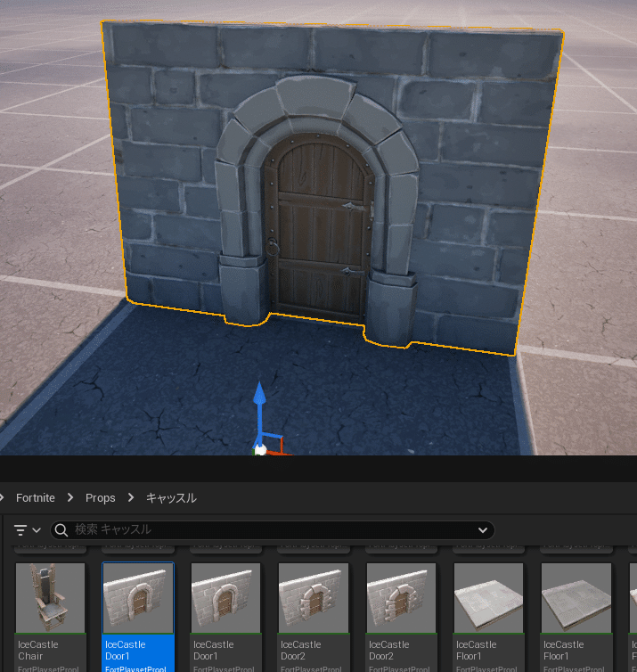Viewport: 637px width, 672px height.
Task: Select the non-highlighted IceCastle Door1 asset
Action: point(225,617)
